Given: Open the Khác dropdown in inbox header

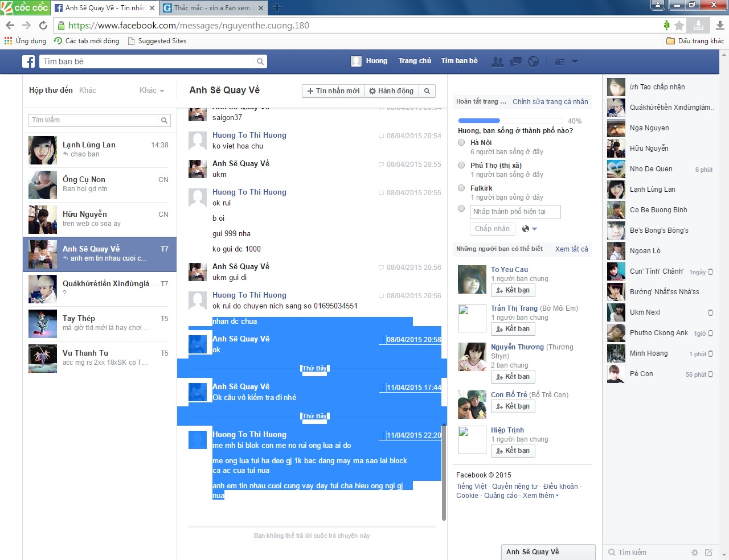Looking at the screenshot, I should click(x=152, y=90).
